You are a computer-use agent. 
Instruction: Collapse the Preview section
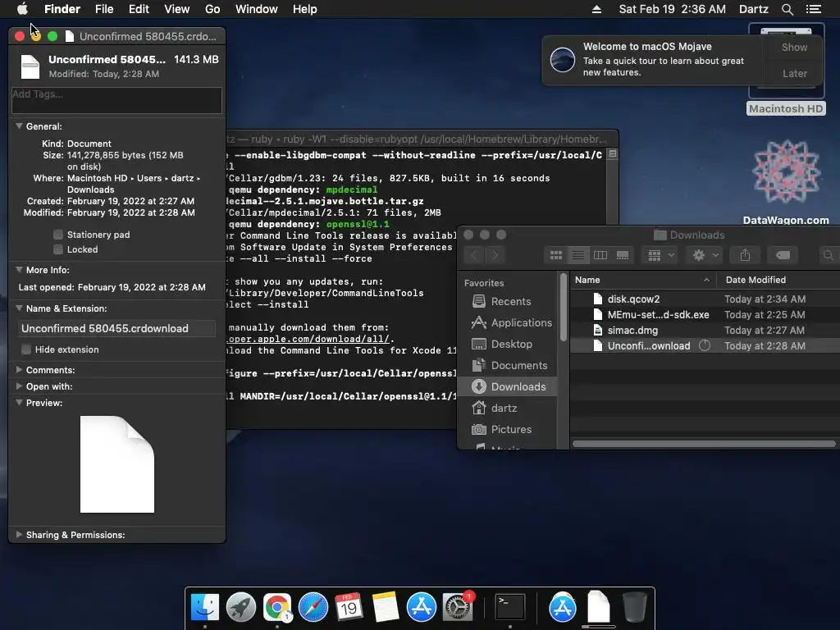[20, 403]
